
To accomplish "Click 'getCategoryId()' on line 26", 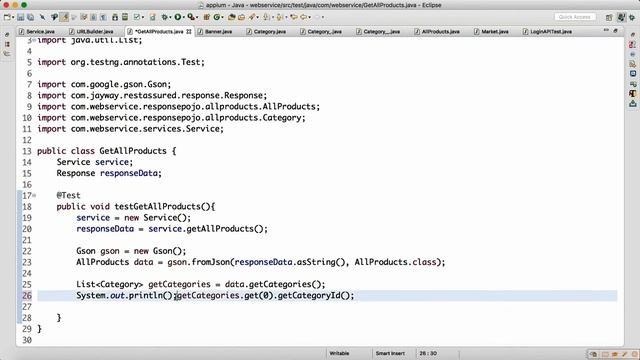I will point(314,296).
